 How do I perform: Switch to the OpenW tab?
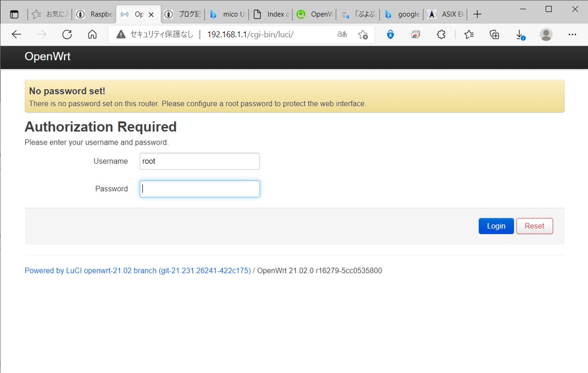pyautogui.click(x=315, y=15)
